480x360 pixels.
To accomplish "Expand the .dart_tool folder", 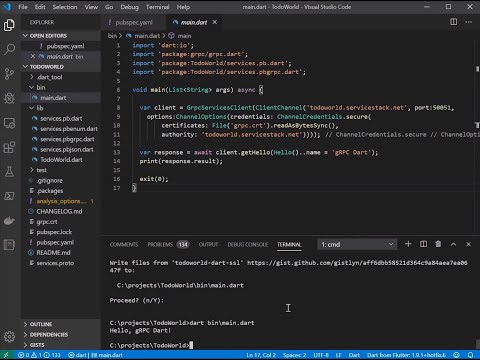I will pos(61,77).
